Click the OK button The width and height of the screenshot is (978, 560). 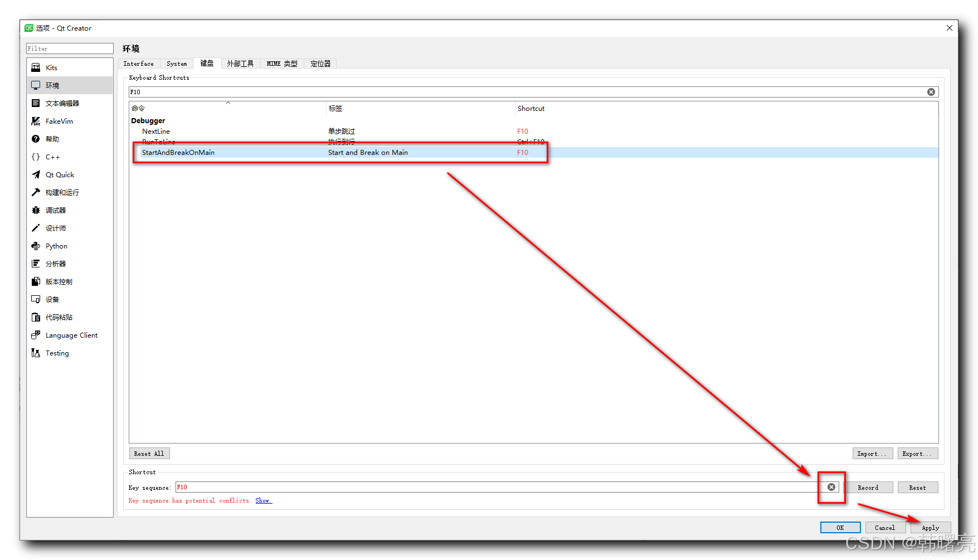[840, 528]
